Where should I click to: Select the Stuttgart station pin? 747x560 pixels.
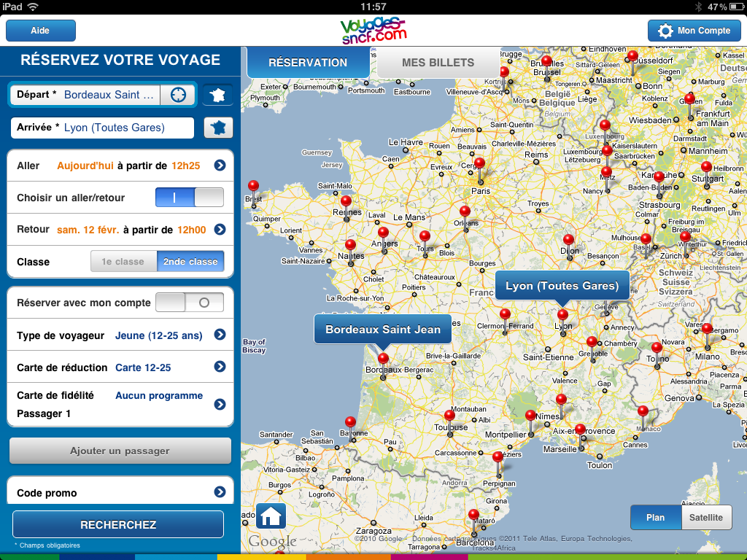(706, 174)
